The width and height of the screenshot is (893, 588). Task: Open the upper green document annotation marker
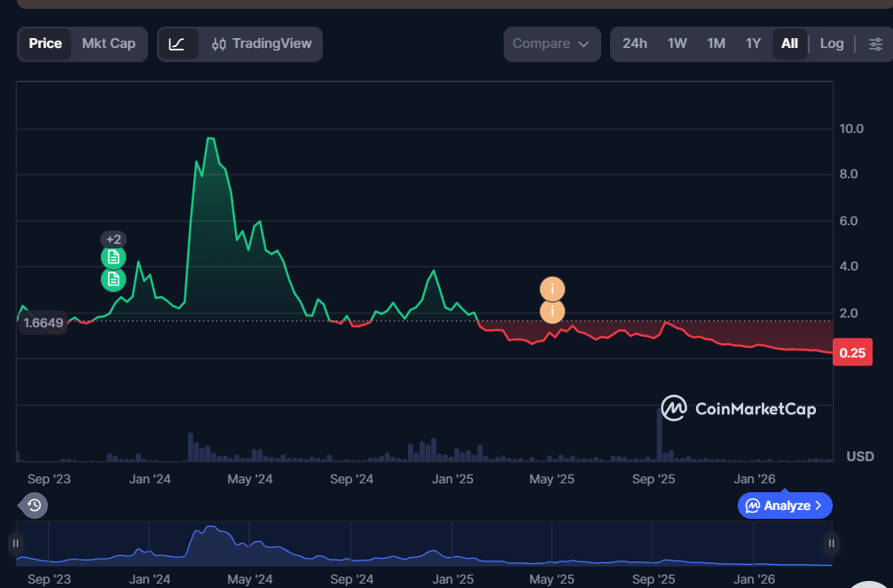[113, 256]
